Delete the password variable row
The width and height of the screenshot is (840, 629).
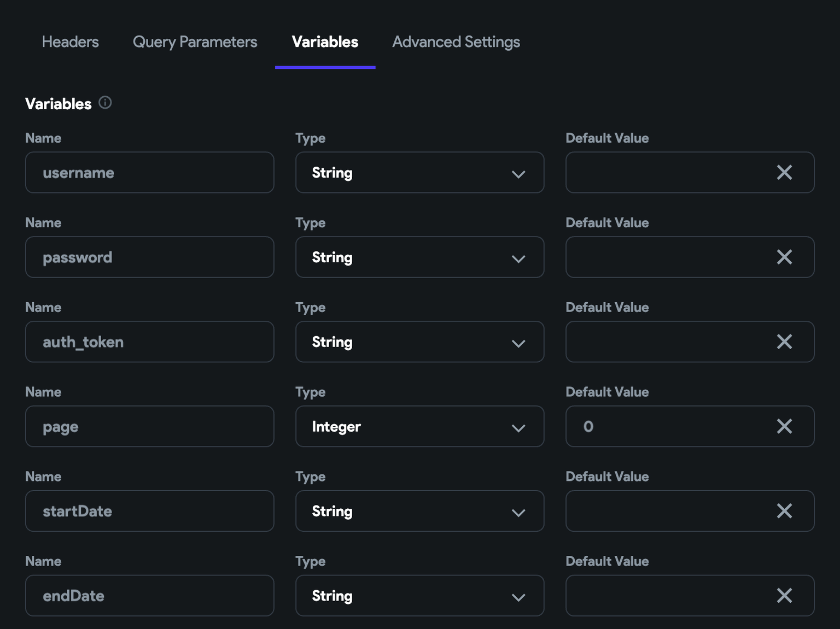(784, 257)
